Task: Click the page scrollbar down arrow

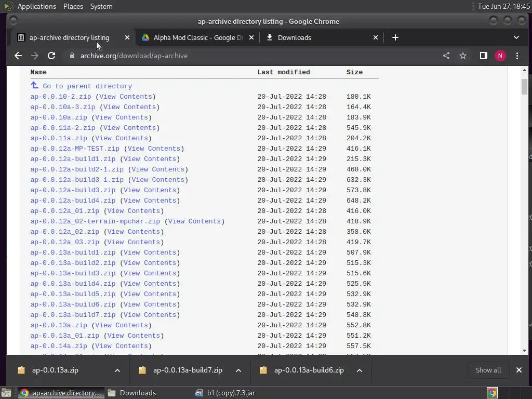Action: pos(525,351)
